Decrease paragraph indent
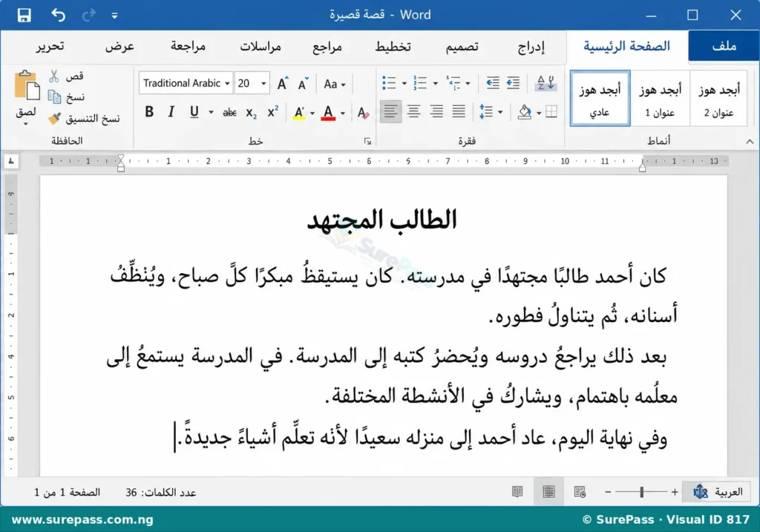 coord(493,83)
